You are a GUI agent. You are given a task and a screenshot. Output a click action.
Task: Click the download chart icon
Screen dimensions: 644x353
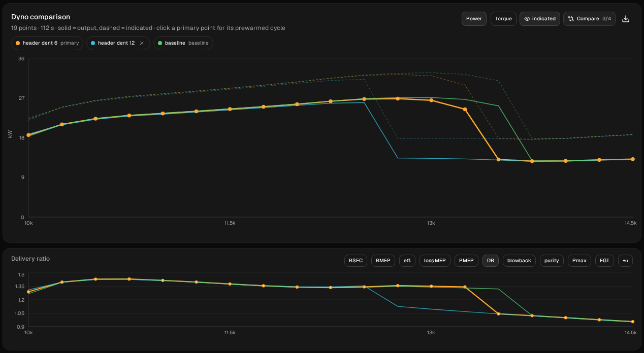click(x=626, y=19)
